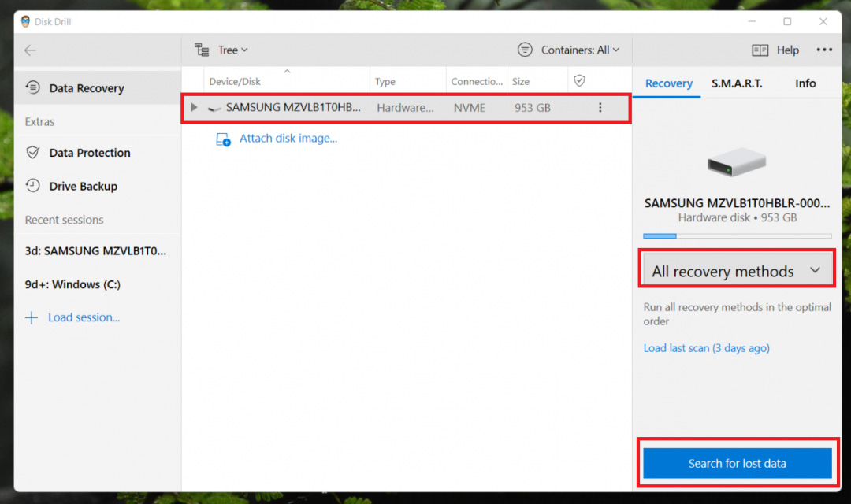Switch to the S.M.A.R.T. tab

(736, 83)
